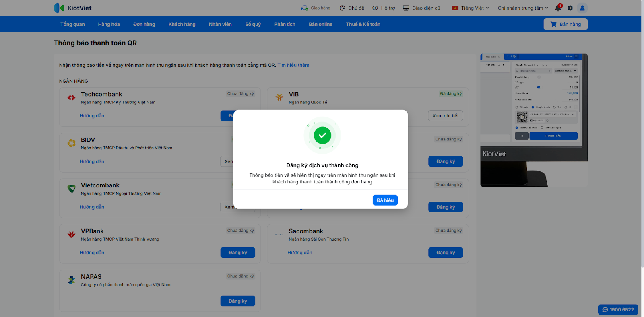Open Hướng dẫn link for BIDV

pyautogui.click(x=92, y=161)
